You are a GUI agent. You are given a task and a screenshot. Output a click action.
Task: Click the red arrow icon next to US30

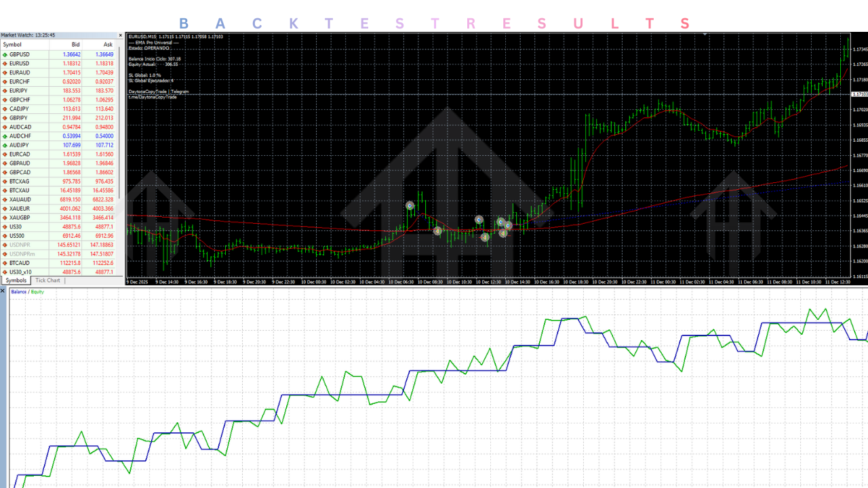tap(4, 226)
